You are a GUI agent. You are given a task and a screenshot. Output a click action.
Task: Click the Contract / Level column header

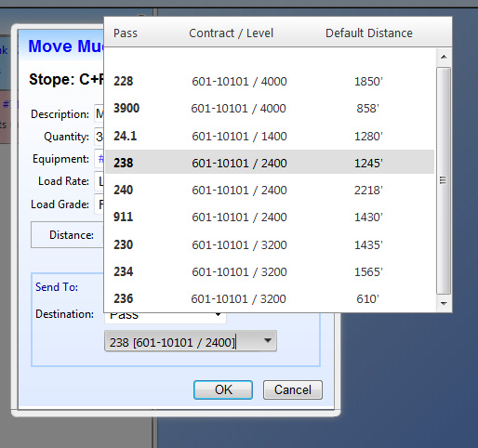[x=231, y=33]
